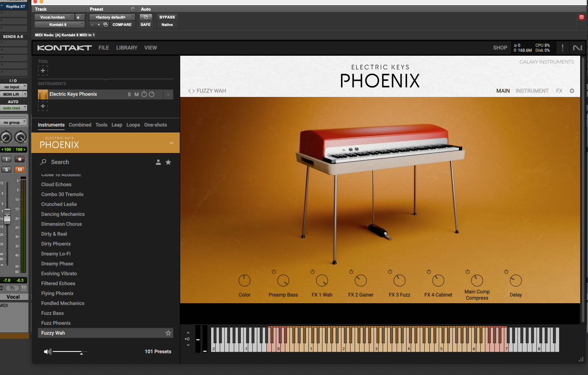The image size is (588, 375).
Task: Favorite the Fuzzy Wah preset star
Action: 168,333
